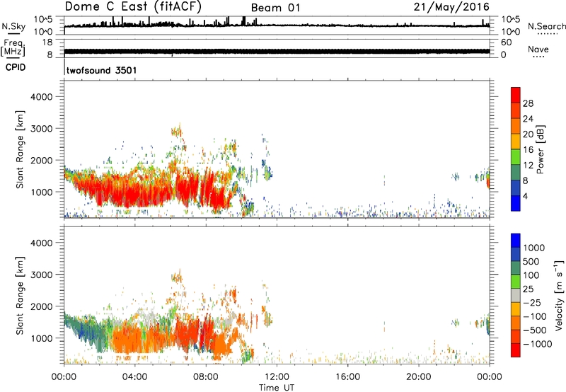Select the "CPID" row label
Image resolution: width=566 pixels, height=392 pixels.
16,67
